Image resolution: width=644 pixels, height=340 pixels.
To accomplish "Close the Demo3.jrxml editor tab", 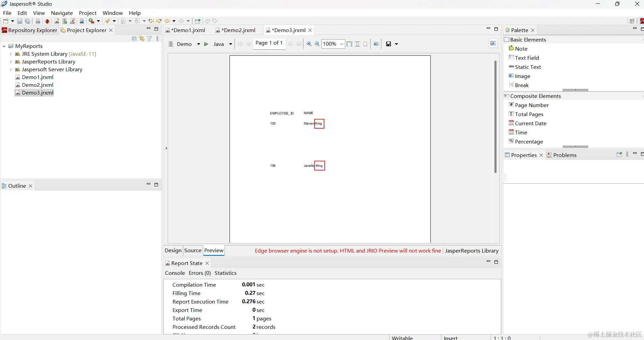I will pyautogui.click(x=310, y=30).
